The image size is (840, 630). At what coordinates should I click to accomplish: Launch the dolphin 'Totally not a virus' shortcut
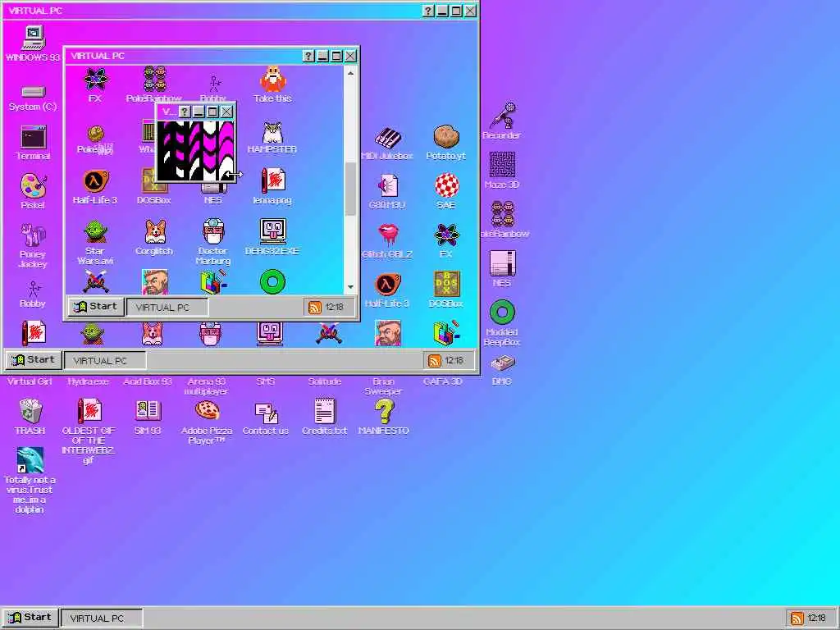(x=30, y=460)
